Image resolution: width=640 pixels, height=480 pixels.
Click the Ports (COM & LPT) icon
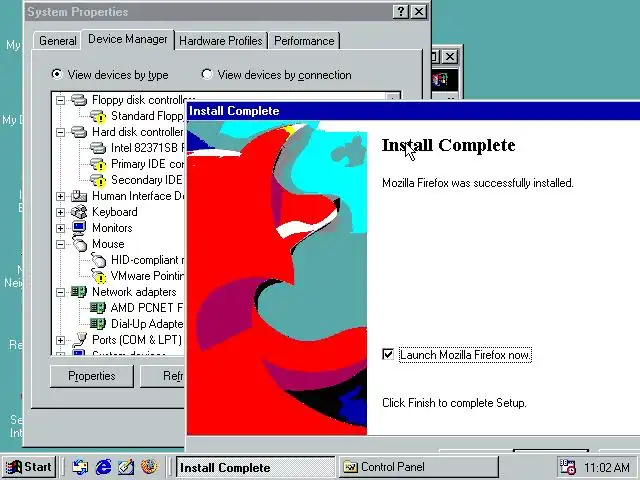tap(80, 339)
